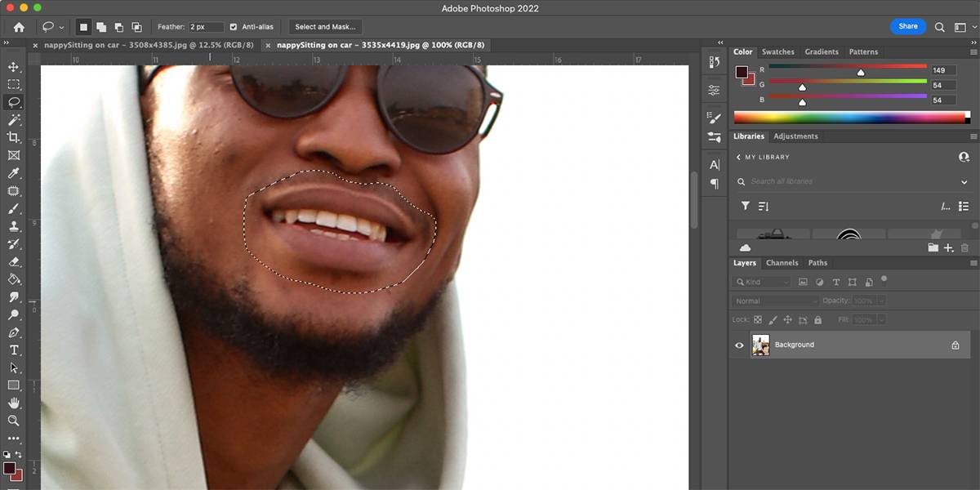Open the layer Kind filter dropdown

[763, 282]
